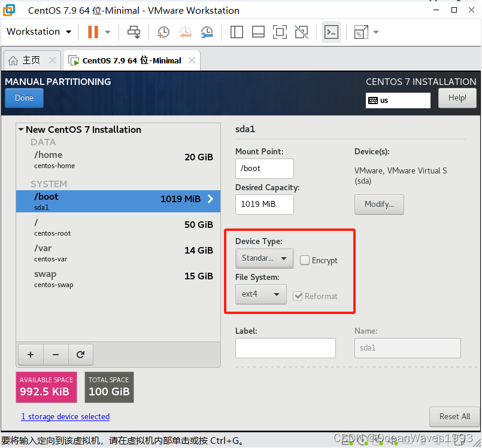Select the /home 20 GiB partition
Viewport: 482px width, 448px height.
[x=119, y=160]
